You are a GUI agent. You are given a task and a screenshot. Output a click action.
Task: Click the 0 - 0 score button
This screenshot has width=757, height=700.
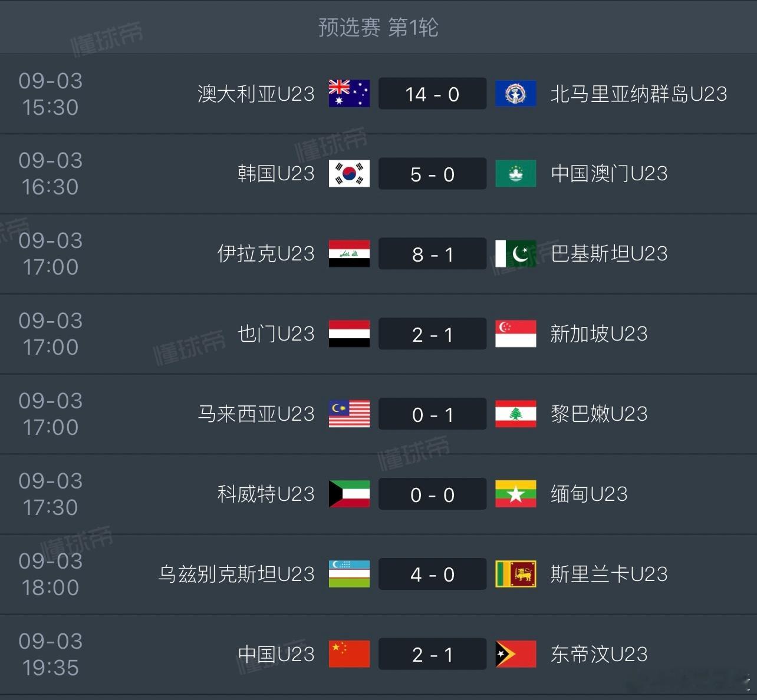[x=432, y=494]
